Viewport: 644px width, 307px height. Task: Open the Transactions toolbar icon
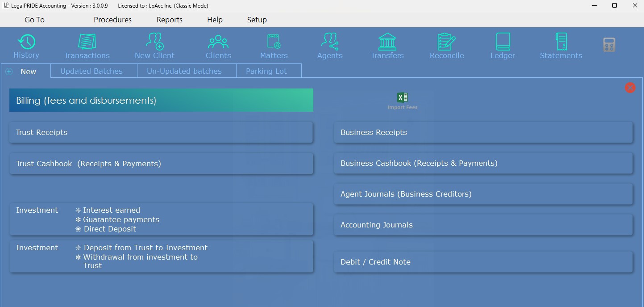(x=87, y=42)
